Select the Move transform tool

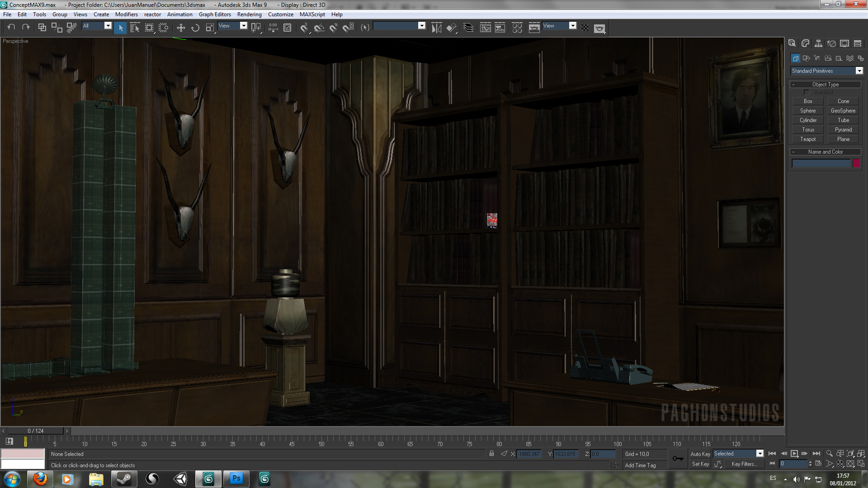pos(181,28)
